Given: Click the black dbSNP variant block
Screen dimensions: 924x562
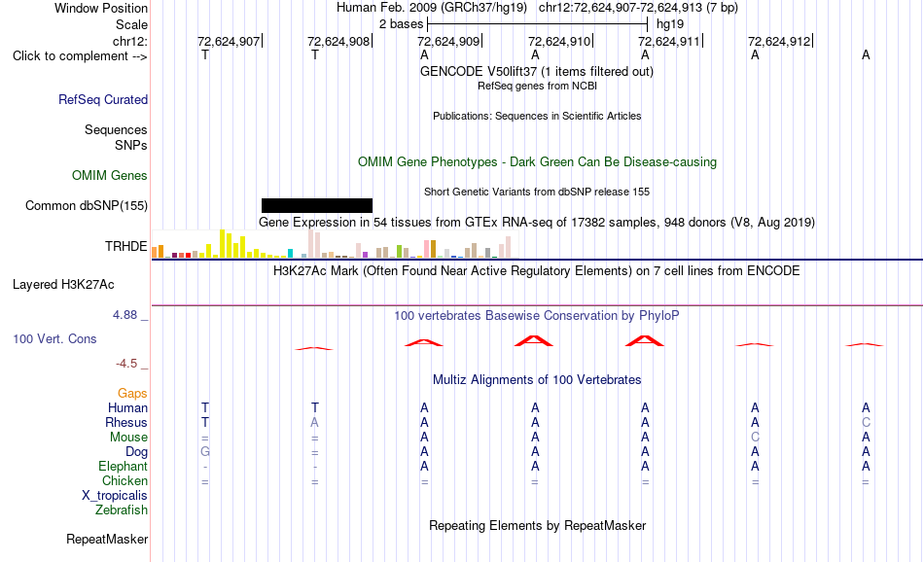Looking at the screenshot, I should (x=317, y=205).
